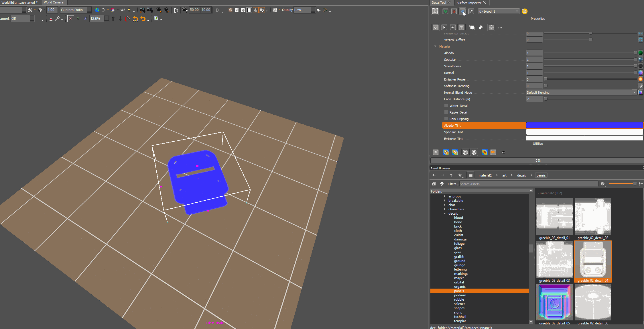This screenshot has width=644, height=329.
Task: Open the Normal Blend Mode dropdown
Action: [581, 93]
